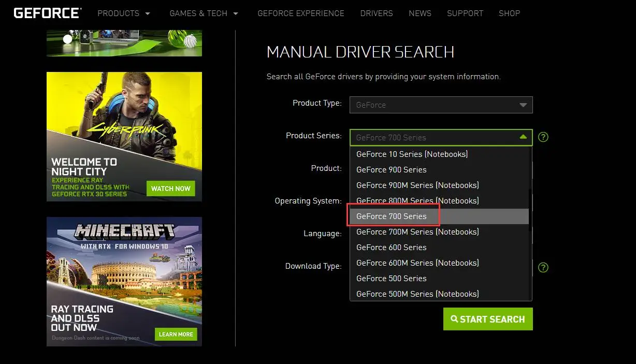The width and height of the screenshot is (636, 364).
Task: Select GeForce 900 Series option
Action: (x=439, y=169)
